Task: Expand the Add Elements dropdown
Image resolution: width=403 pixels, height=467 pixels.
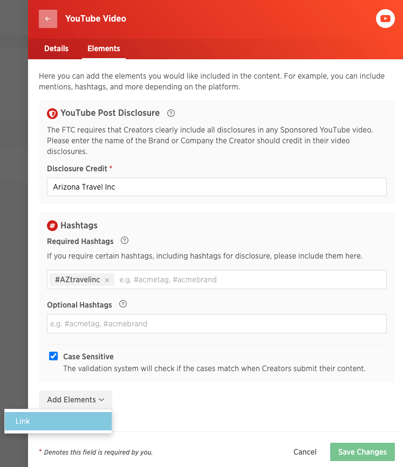Action: click(x=75, y=400)
